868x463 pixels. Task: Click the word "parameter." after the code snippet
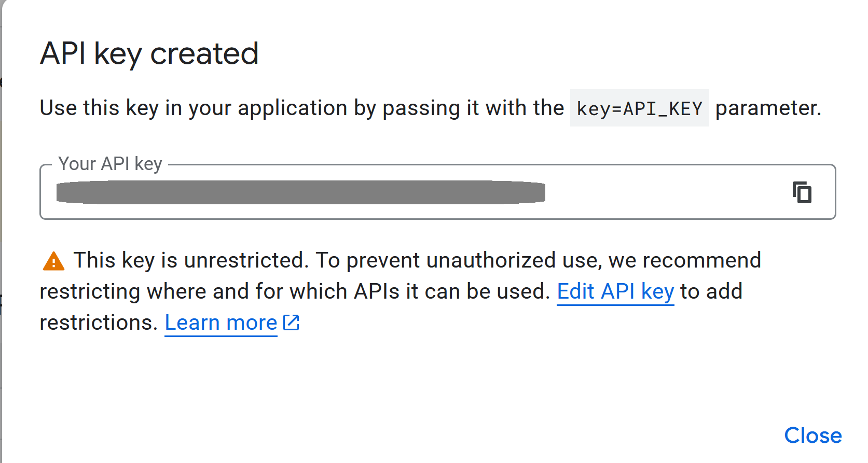point(768,108)
